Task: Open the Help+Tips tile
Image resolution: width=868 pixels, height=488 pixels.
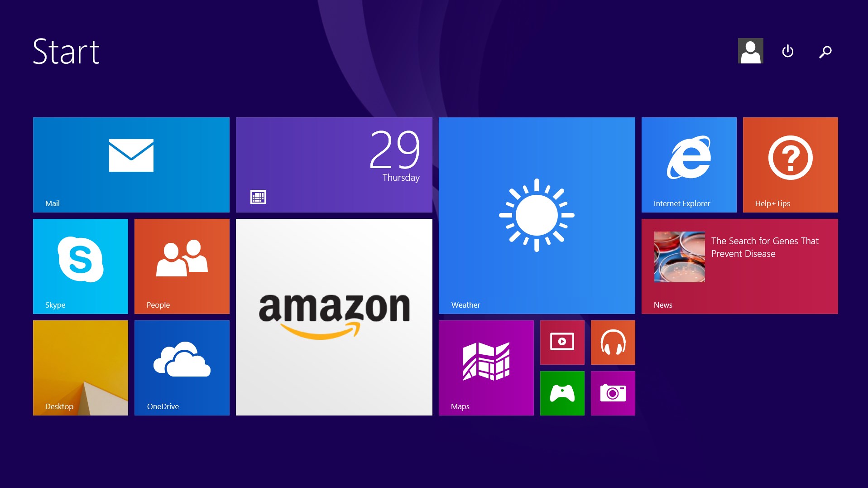Action: coord(790,165)
